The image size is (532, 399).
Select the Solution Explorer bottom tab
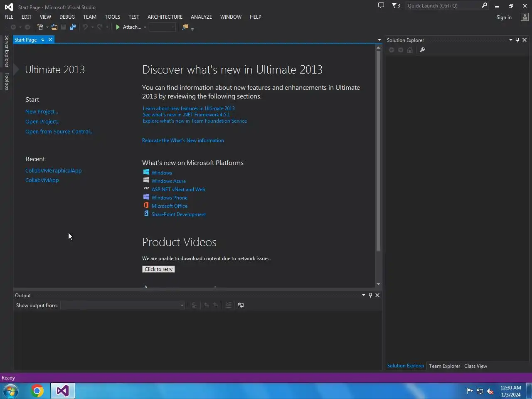406,366
